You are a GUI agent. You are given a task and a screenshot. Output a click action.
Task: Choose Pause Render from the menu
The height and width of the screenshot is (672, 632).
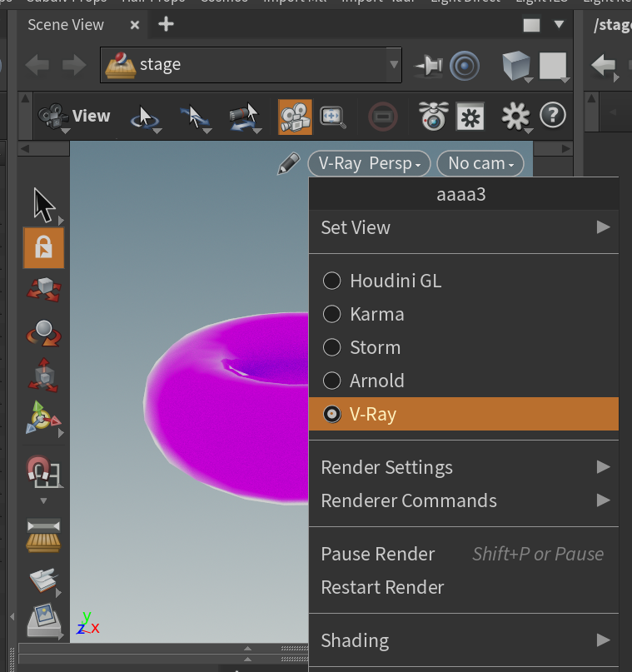coord(464,554)
